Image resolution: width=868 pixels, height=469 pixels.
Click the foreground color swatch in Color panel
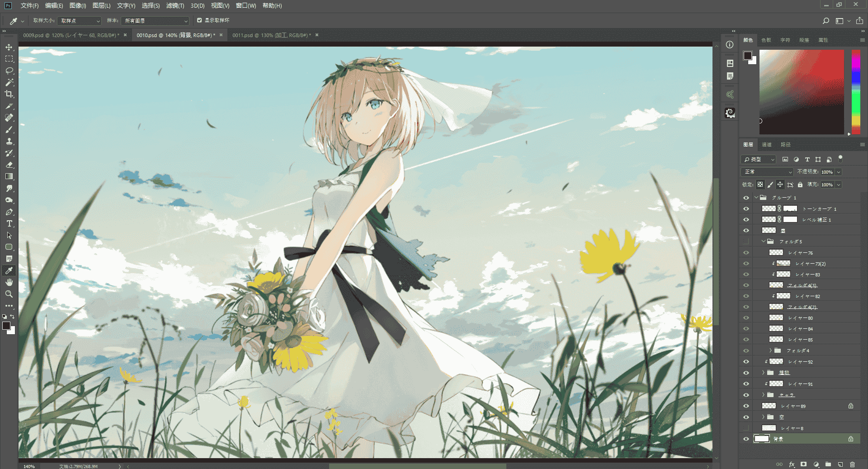pyautogui.click(x=748, y=56)
